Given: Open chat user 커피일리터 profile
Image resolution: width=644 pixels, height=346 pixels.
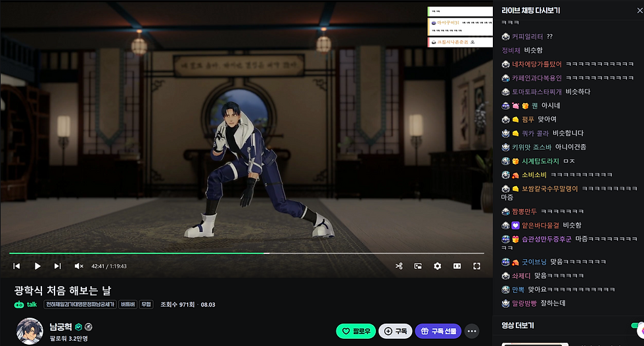Looking at the screenshot, I should tap(527, 37).
